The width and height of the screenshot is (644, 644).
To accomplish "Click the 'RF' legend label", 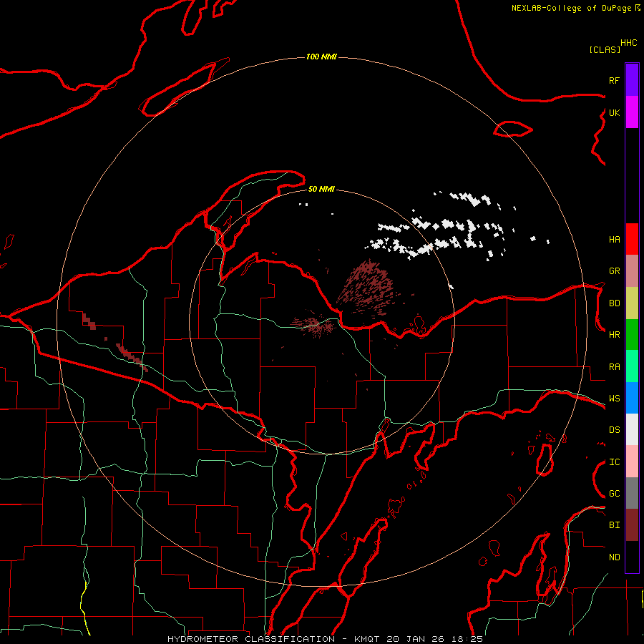I will tap(614, 80).
